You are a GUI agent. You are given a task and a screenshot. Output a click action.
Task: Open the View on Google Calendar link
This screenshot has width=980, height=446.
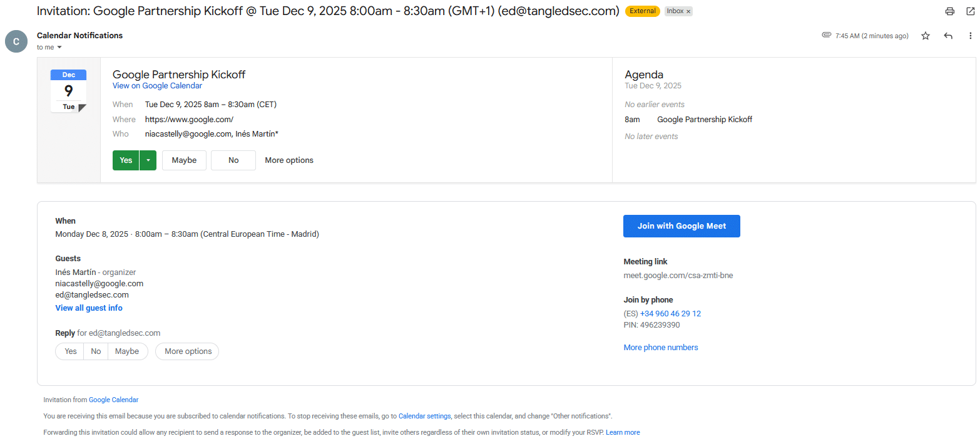pos(157,86)
